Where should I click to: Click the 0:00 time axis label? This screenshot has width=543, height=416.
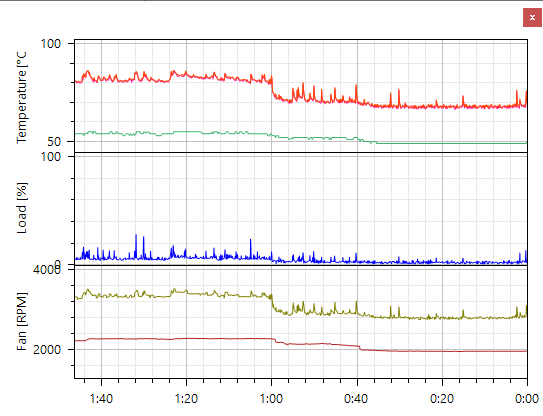(527, 399)
